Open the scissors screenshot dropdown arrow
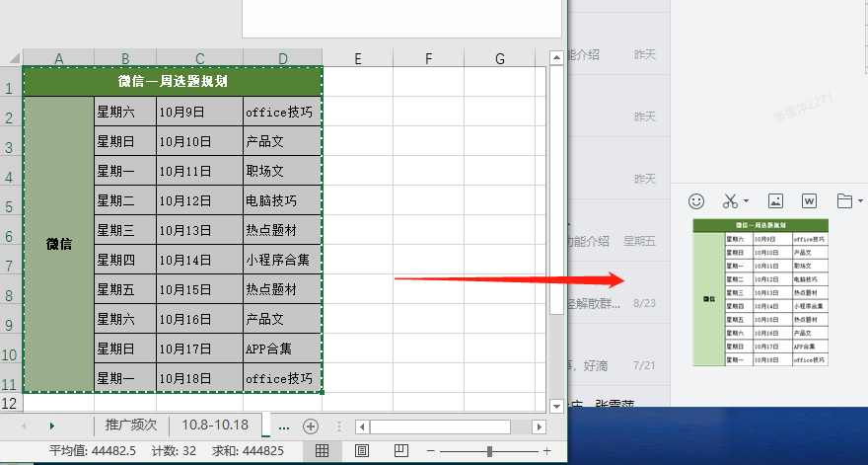Viewport: 868px width, 465px height. tap(746, 200)
